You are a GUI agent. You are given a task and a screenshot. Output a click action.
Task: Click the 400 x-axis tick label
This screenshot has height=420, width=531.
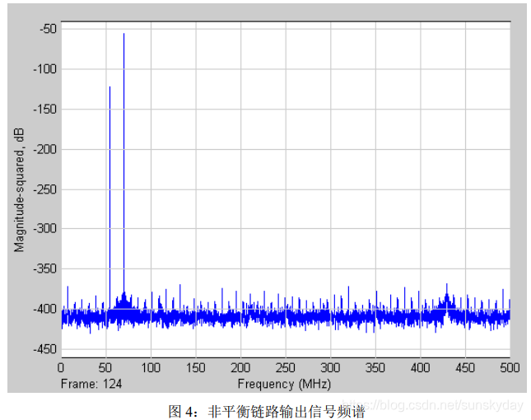(x=420, y=367)
